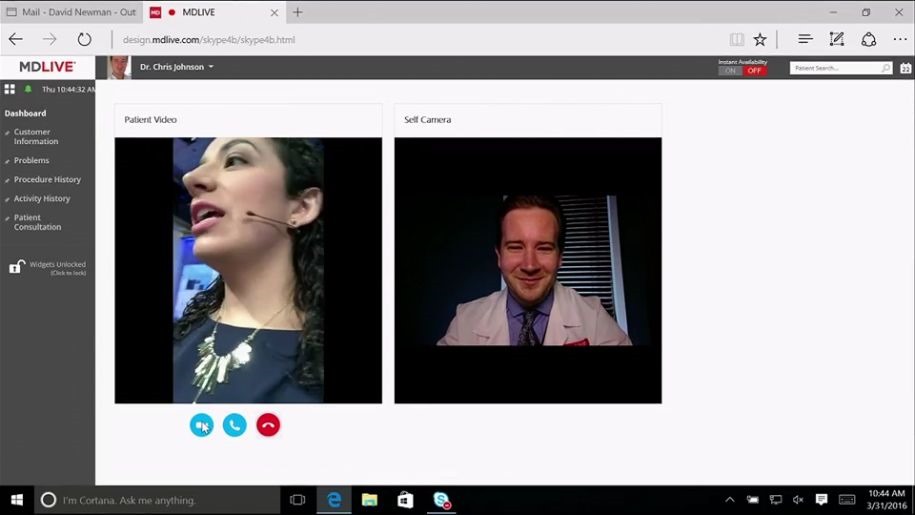Click the browser address bar URL
Viewport: 915px width, 515px height.
209,40
